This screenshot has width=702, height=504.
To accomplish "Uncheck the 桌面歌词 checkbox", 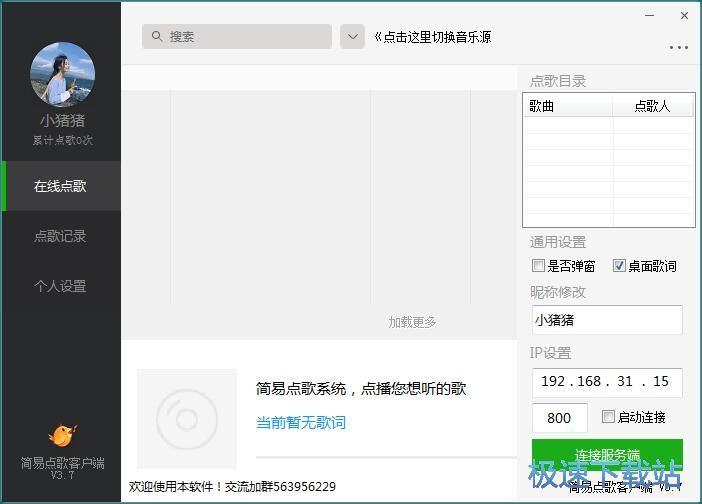I will 619,265.
